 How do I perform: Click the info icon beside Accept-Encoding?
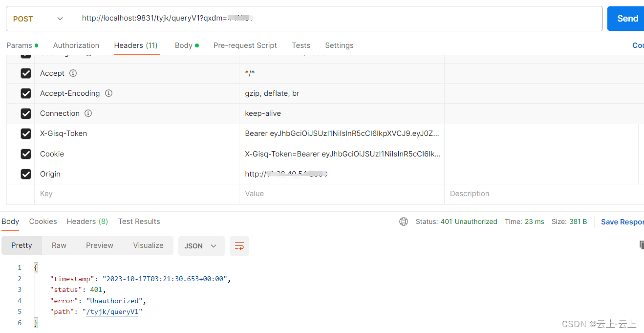(108, 93)
